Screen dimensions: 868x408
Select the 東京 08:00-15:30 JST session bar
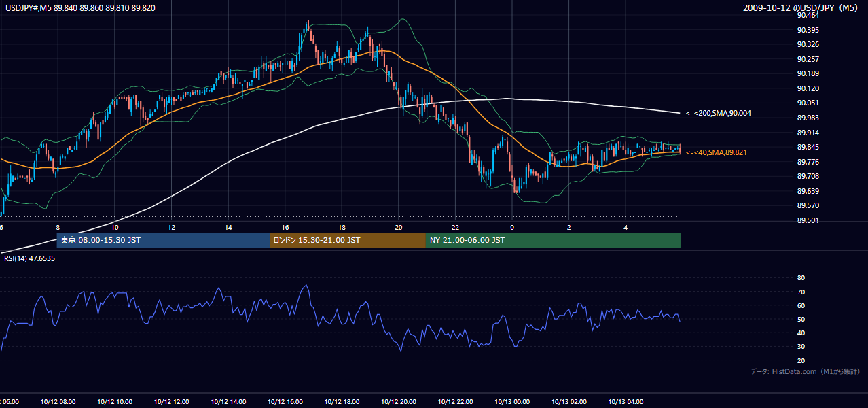(x=163, y=240)
